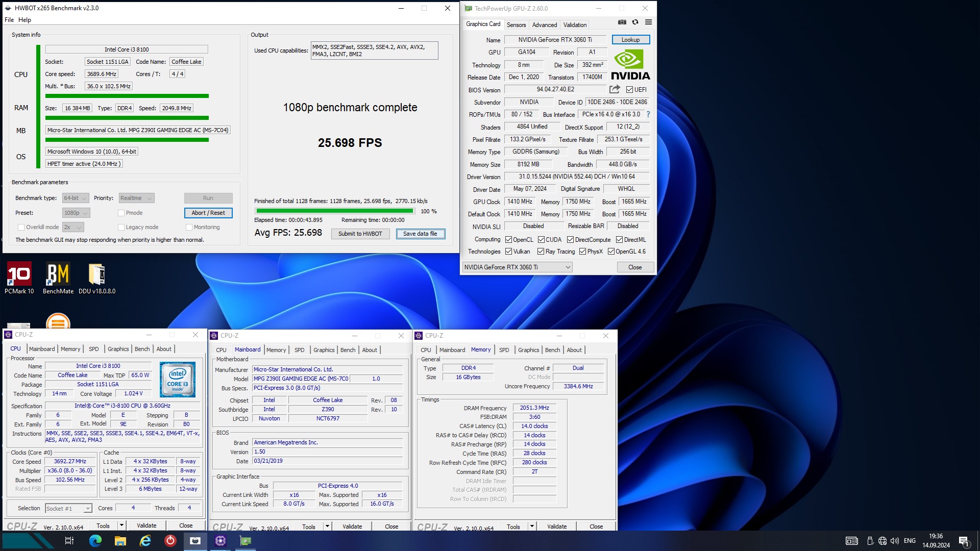
Task: Open the Socket #1 selection dropdown
Action: tap(68, 508)
